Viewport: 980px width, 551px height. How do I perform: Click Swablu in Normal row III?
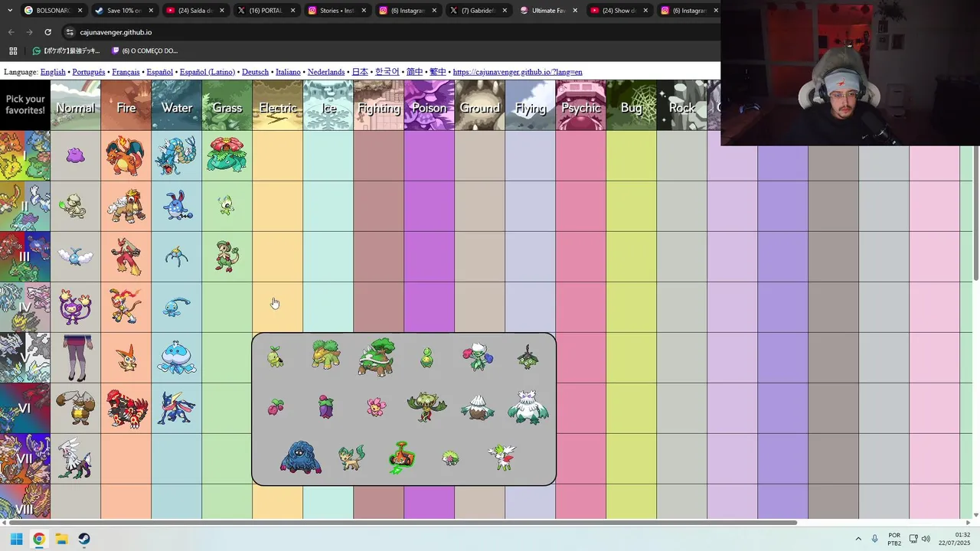click(x=75, y=256)
